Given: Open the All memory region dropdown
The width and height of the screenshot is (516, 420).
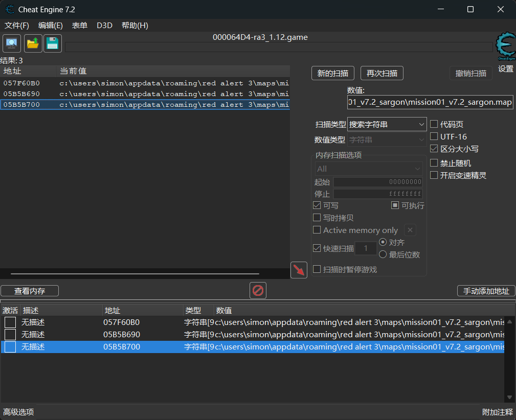Looking at the screenshot, I should [x=369, y=169].
